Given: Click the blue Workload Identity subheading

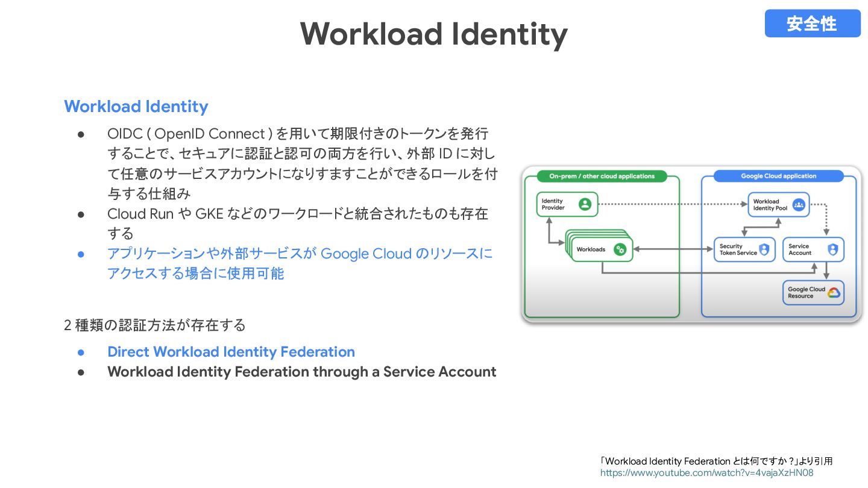Looking at the screenshot, I should [x=136, y=107].
